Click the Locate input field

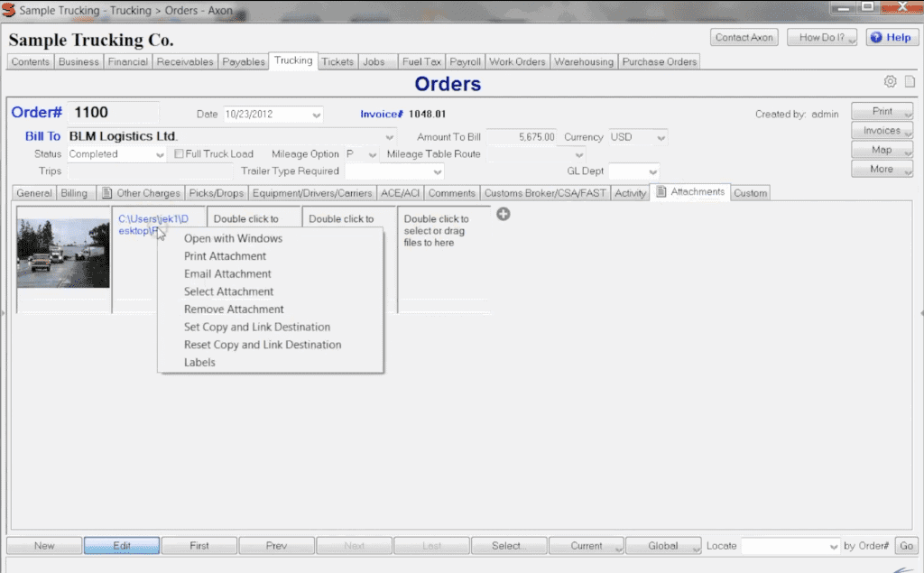784,546
